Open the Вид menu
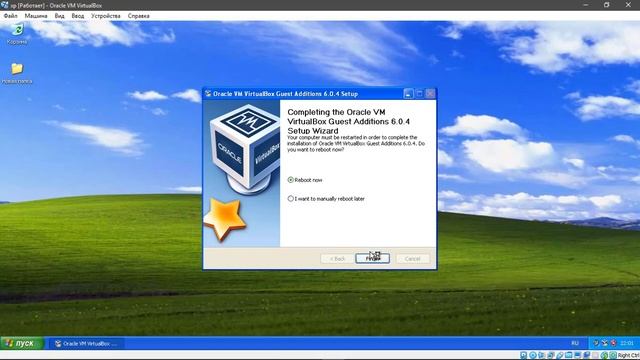 click(x=60, y=16)
